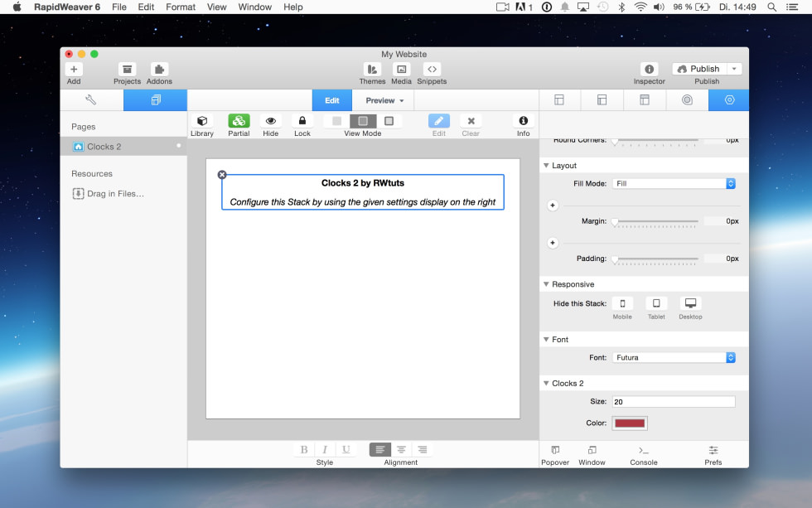Image resolution: width=812 pixels, height=508 pixels.
Task: Click the Partial icon
Action: [239, 121]
